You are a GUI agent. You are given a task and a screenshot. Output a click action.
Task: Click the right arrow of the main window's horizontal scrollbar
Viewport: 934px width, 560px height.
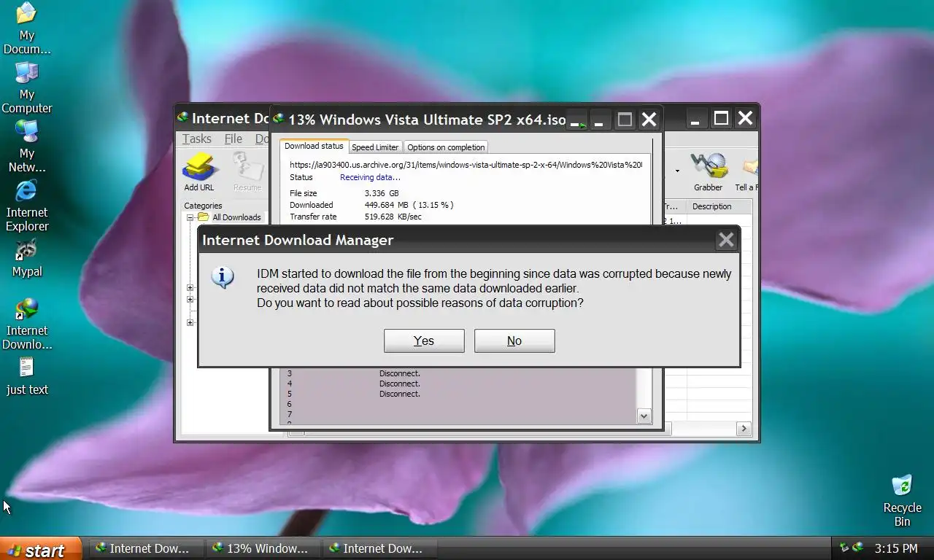click(x=744, y=428)
